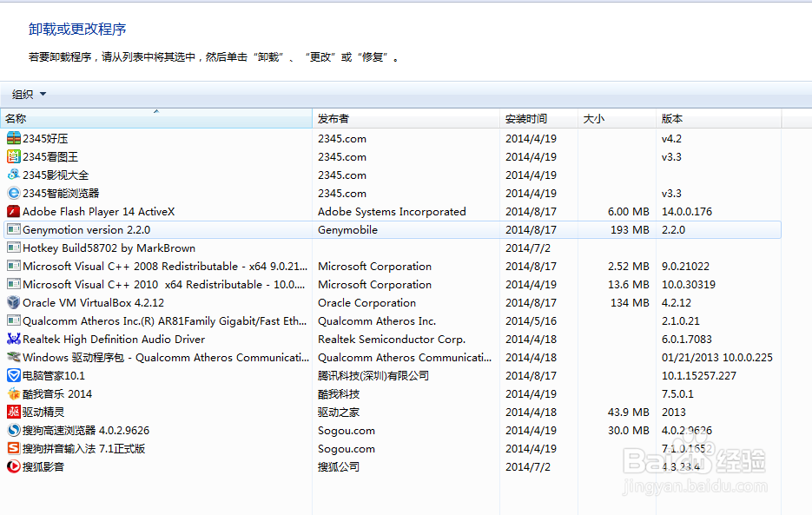Select Microsoft Visual C++ 2010 Redistributable
812x515 pixels.
(x=163, y=285)
